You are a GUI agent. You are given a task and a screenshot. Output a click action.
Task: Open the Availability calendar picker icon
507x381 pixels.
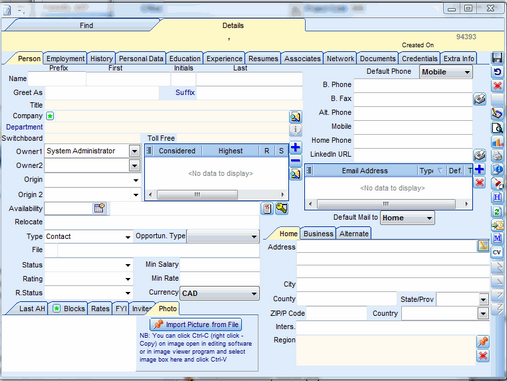click(99, 208)
